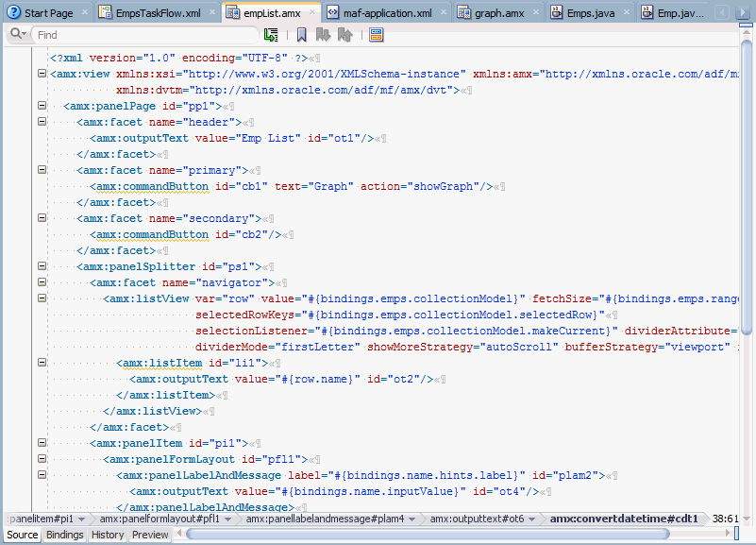Click the "#{bindings.name.inputValue}" expression

coord(373,491)
